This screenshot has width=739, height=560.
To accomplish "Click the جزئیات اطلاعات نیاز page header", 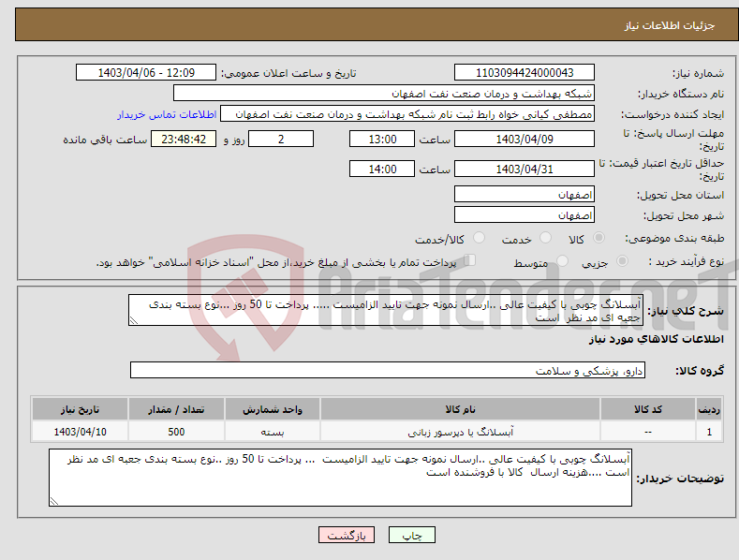I will pyautogui.click(x=670, y=26).
